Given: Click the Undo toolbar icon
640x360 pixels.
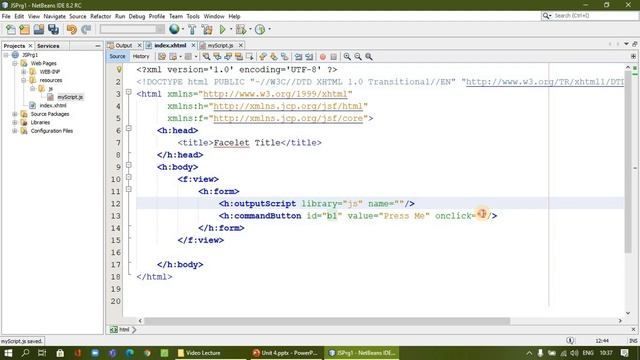Looking at the screenshot, I should point(72,29).
